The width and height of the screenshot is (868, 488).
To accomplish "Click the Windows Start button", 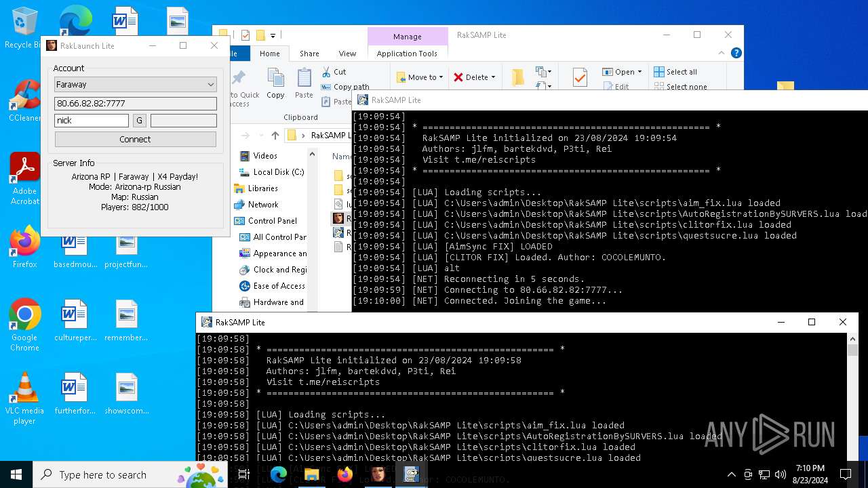I will 16,474.
